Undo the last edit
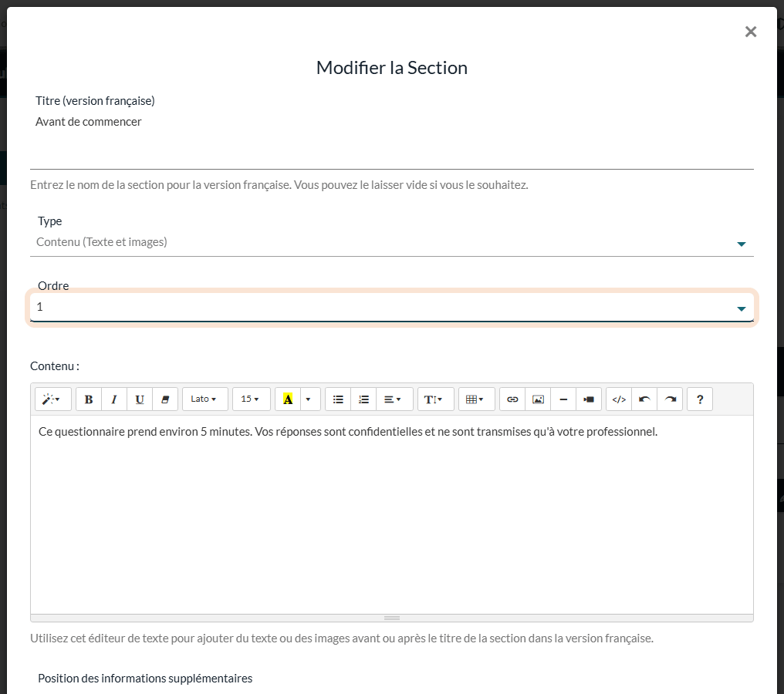784x694 pixels. tap(644, 399)
